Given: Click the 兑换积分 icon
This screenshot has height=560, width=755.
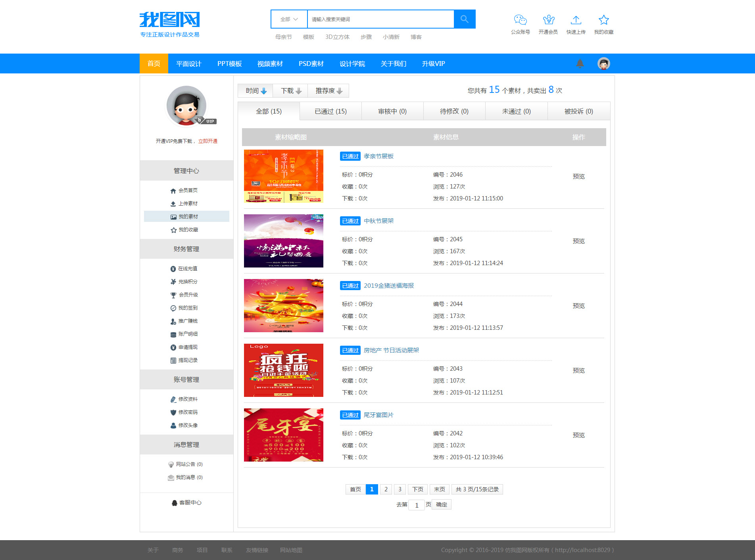Looking at the screenshot, I should (173, 282).
